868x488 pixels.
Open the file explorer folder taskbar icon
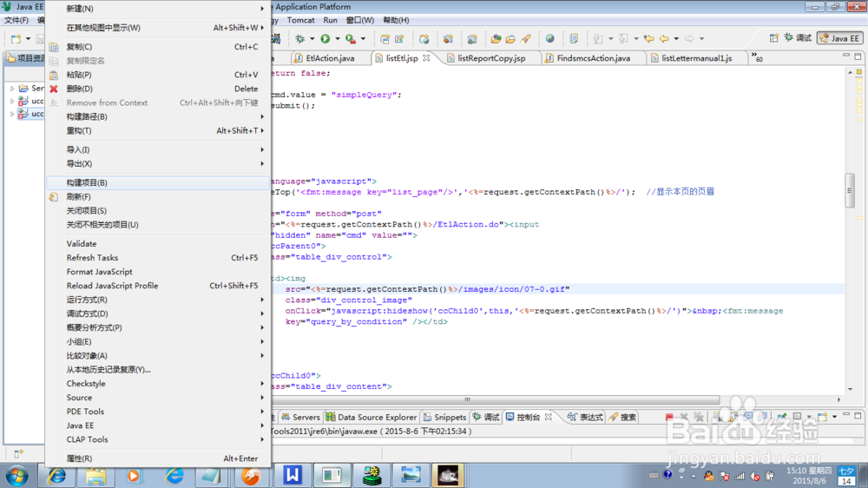pyautogui.click(x=95, y=475)
